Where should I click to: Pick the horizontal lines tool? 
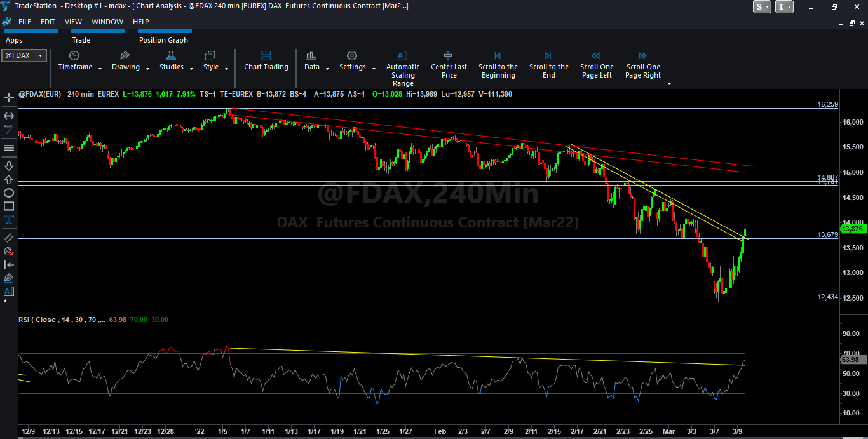pos(9,147)
